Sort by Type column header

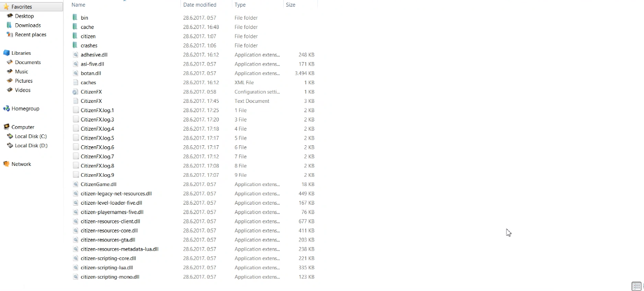(240, 5)
